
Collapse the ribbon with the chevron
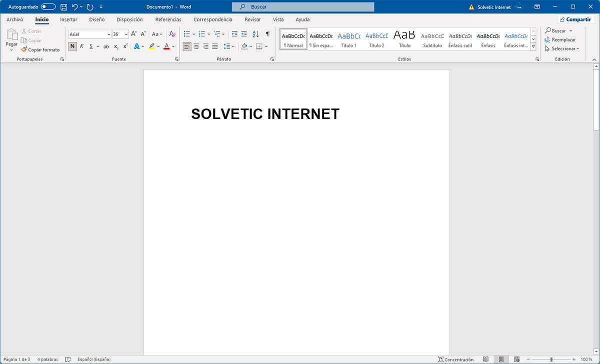point(594,59)
